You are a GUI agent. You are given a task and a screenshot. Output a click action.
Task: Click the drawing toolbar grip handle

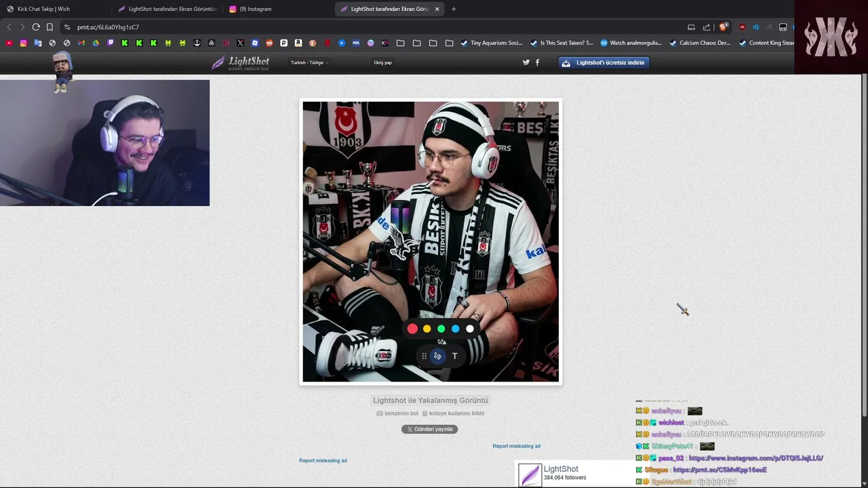pyautogui.click(x=424, y=356)
